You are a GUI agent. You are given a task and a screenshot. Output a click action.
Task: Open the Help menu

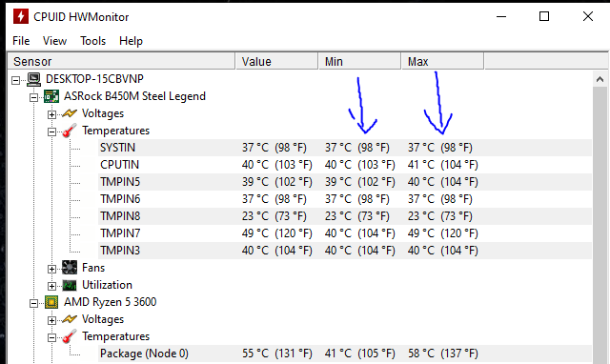click(x=131, y=41)
